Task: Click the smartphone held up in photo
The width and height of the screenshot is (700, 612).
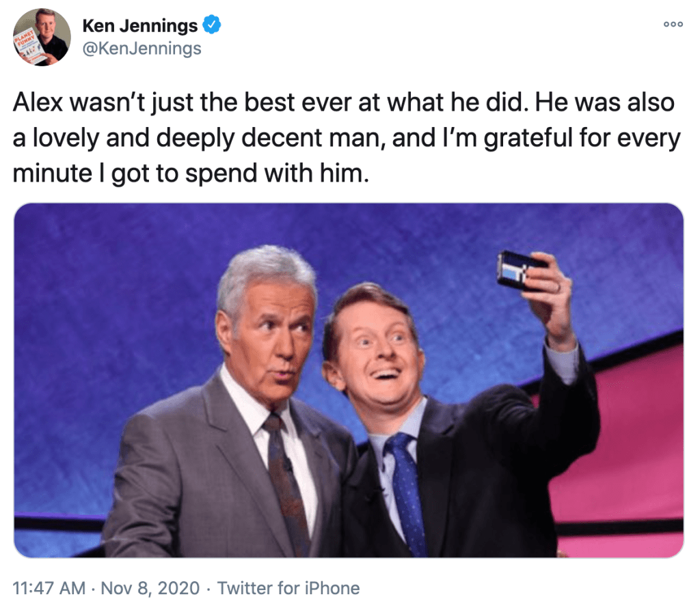Action: (x=519, y=268)
